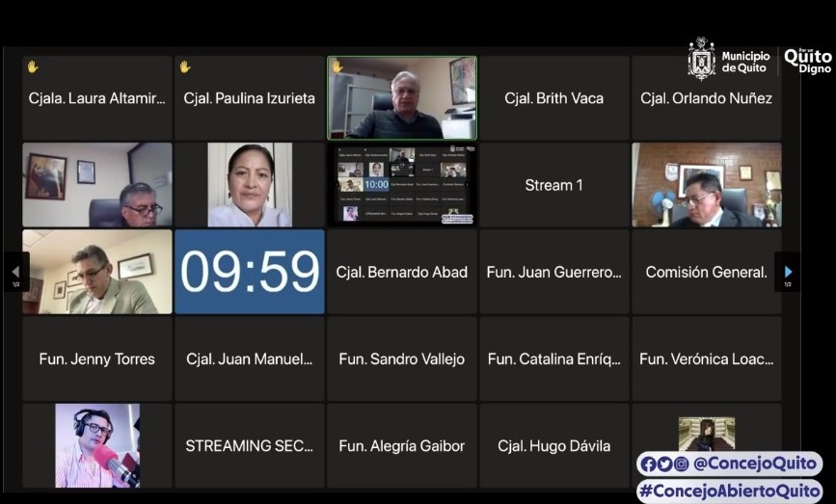836x504 pixels.
Task: Select the Cjal. Orlando Nuñez tile
Action: (707, 98)
